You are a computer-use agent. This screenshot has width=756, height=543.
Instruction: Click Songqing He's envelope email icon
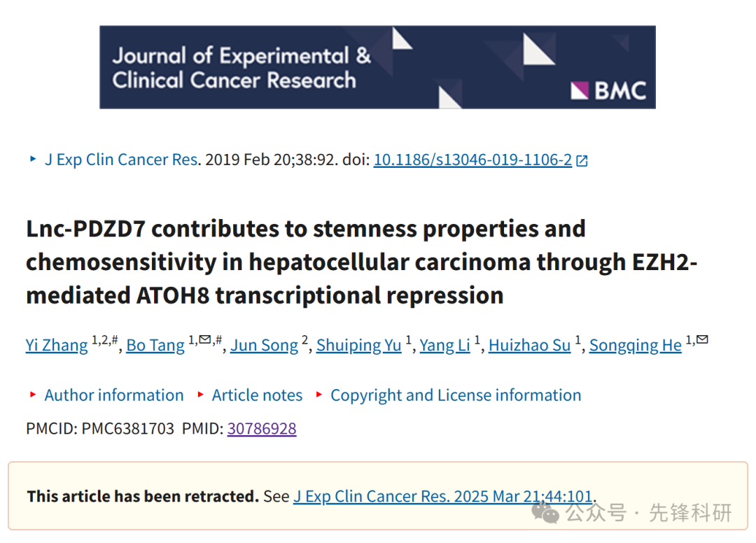[703, 339]
